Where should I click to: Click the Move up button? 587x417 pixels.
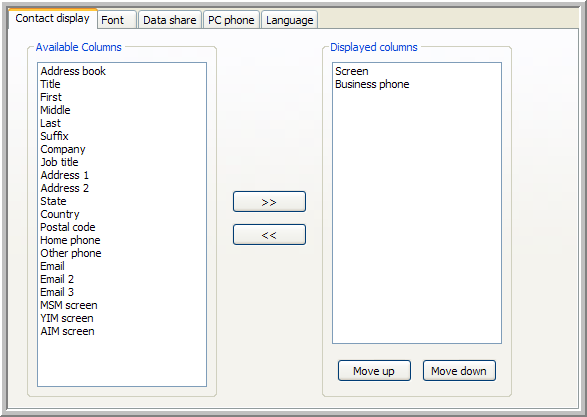(x=374, y=371)
